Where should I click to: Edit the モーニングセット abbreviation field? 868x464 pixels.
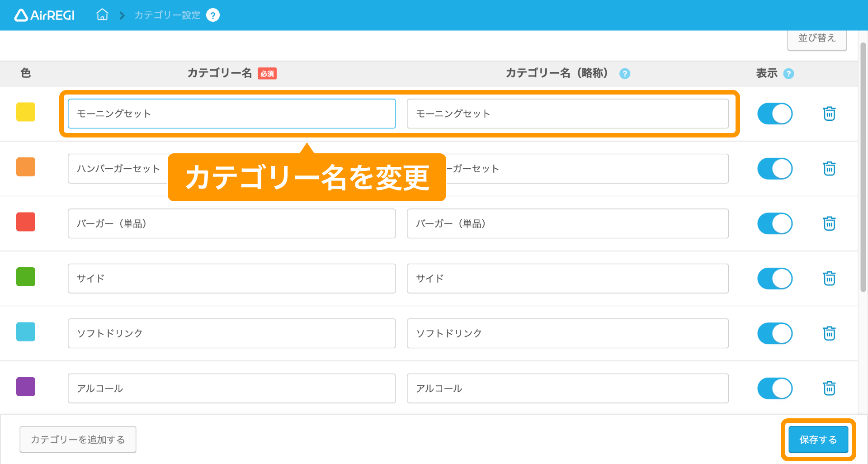point(568,114)
